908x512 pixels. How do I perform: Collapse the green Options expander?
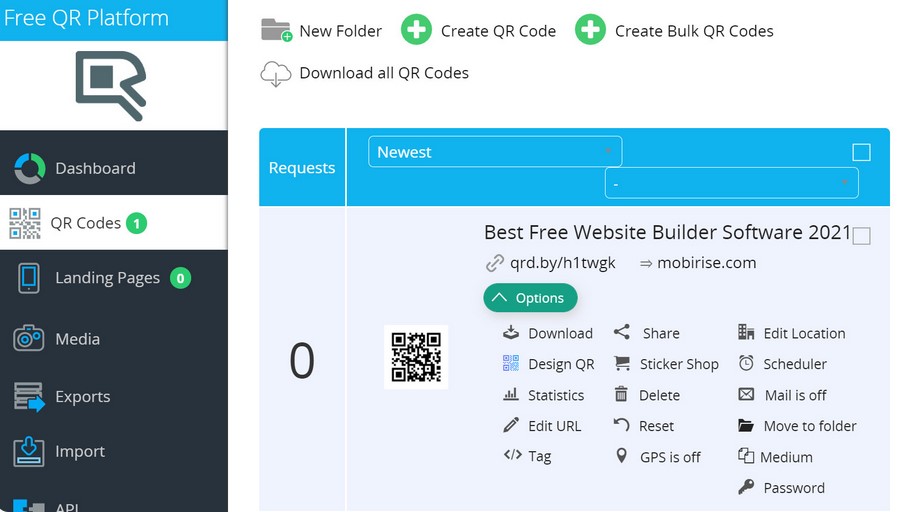coord(530,298)
